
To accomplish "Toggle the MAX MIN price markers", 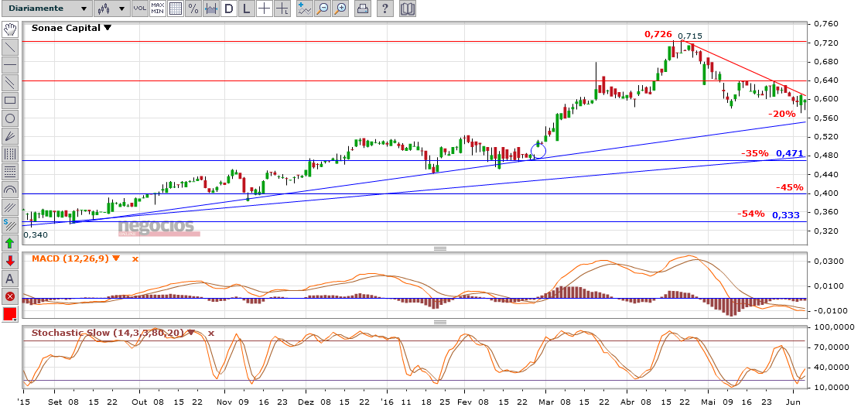I will (157, 9).
